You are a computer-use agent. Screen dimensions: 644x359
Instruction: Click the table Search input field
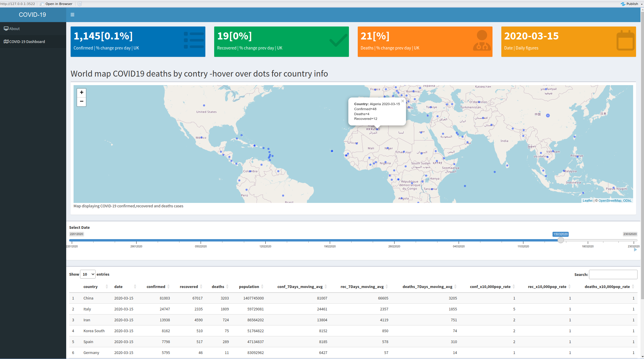point(613,274)
